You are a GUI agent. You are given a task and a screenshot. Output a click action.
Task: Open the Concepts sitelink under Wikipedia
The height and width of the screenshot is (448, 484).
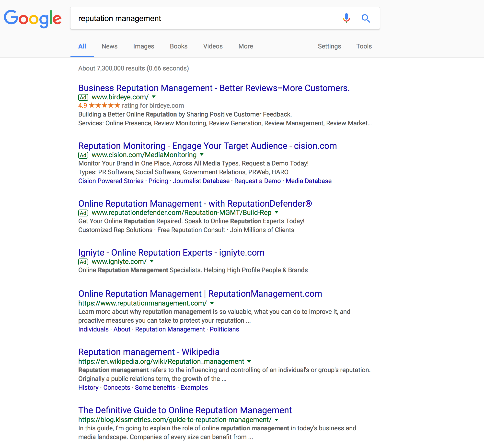pos(117,388)
